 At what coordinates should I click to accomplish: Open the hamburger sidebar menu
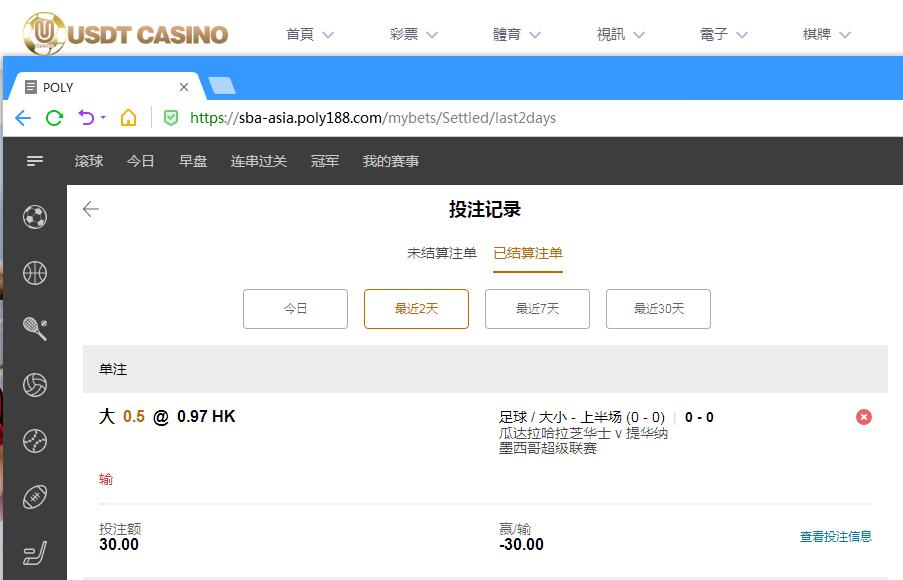35,161
